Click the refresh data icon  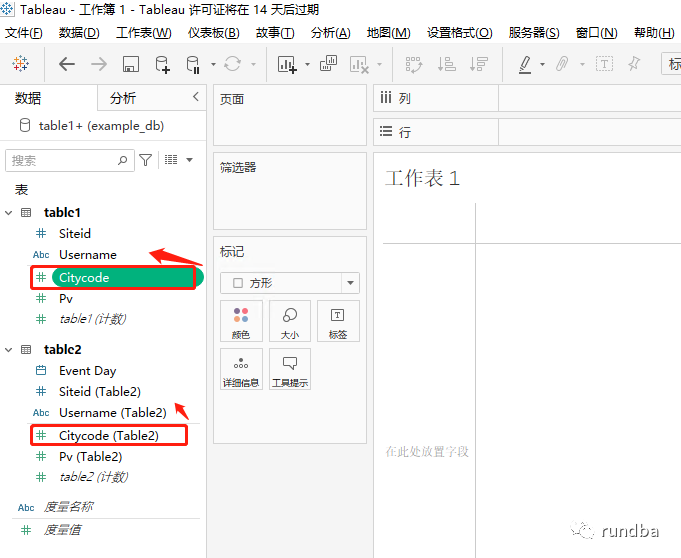click(233, 64)
